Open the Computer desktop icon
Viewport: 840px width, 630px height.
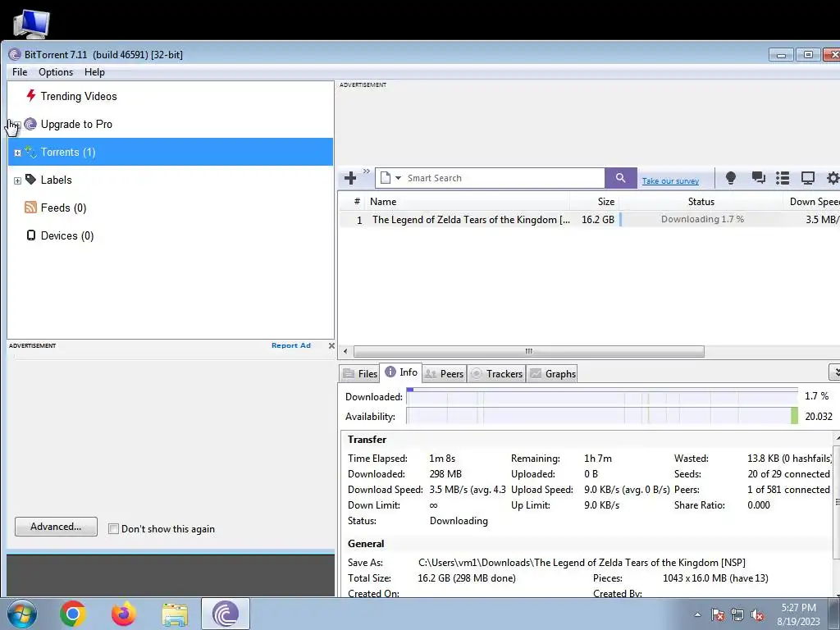point(31,24)
